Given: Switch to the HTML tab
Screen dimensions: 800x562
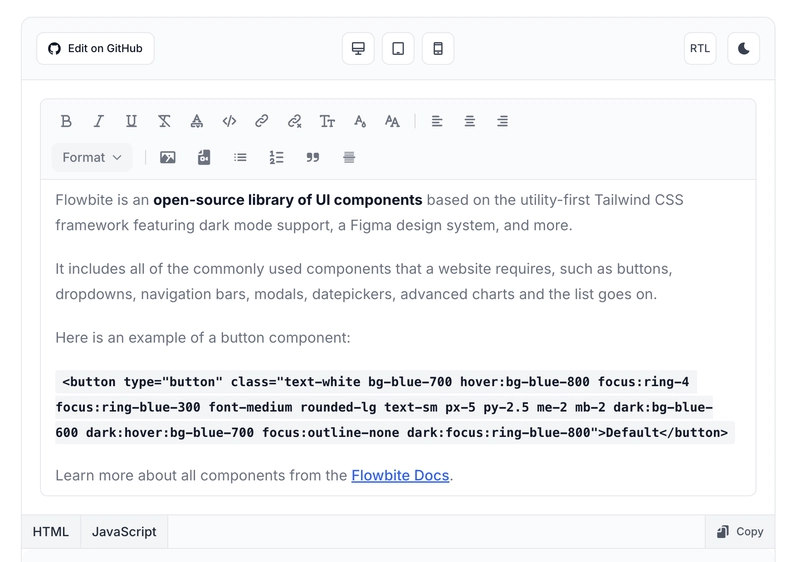Looking at the screenshot, I should point(51,532).
